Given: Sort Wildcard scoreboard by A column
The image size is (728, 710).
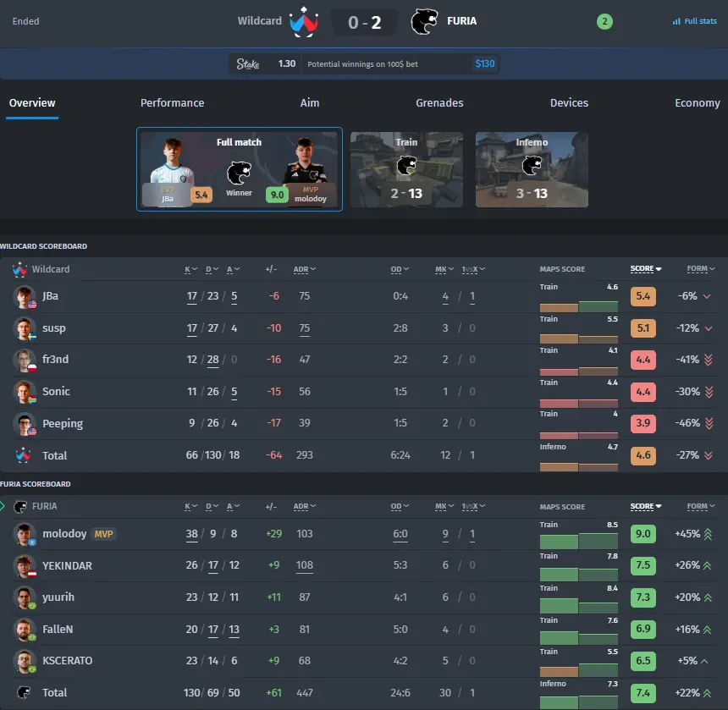Looking at the screenshot, I should pyautogui.click(x=233, y=270).
